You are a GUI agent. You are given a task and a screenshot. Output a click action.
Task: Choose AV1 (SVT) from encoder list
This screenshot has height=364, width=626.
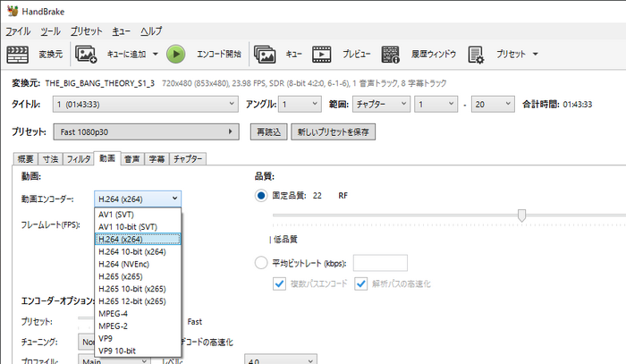(x=138, y=215)
